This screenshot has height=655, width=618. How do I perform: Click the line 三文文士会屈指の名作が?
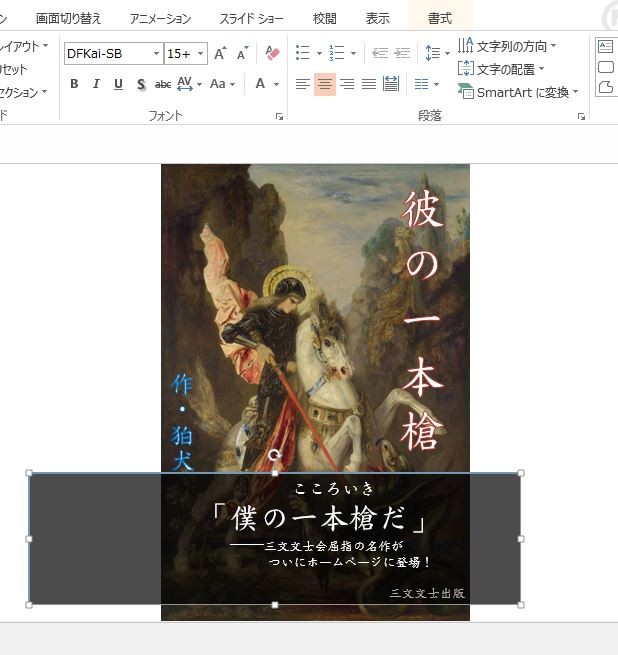tap(334, 546)
